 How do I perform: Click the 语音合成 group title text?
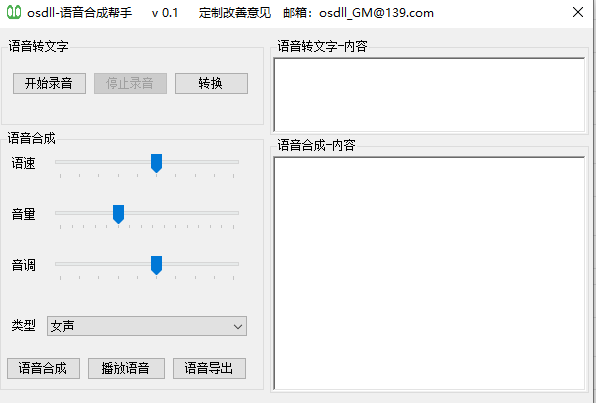pyautogui.click(x=32, y=138)
